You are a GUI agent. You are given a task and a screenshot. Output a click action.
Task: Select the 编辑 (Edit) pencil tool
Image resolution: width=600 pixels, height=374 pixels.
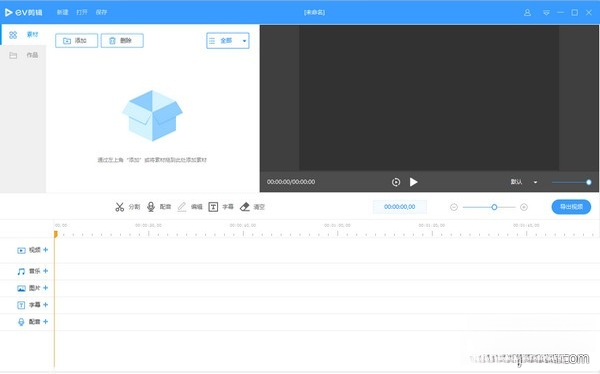190,207
